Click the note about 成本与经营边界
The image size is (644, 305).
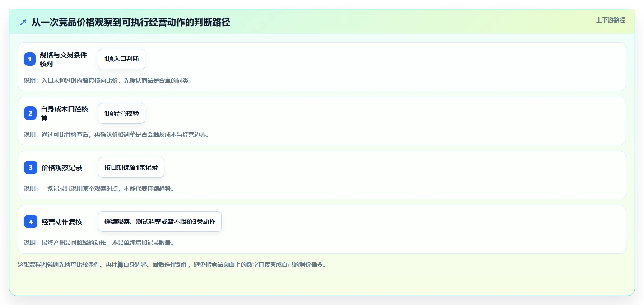coord(117,134)
